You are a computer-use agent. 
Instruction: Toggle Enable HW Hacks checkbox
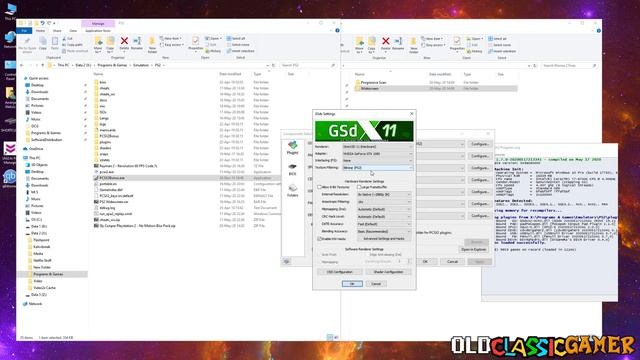[x=320, y=239]
